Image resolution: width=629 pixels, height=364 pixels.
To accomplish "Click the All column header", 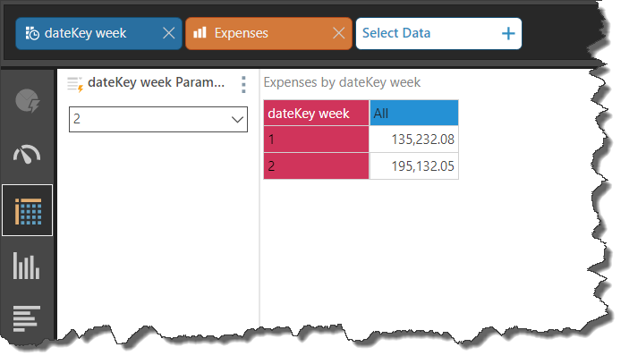I will coord(413,114).
